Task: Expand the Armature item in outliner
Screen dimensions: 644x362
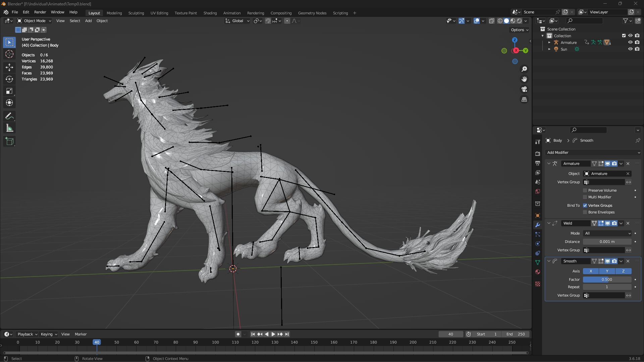Action: click(549, 43)
